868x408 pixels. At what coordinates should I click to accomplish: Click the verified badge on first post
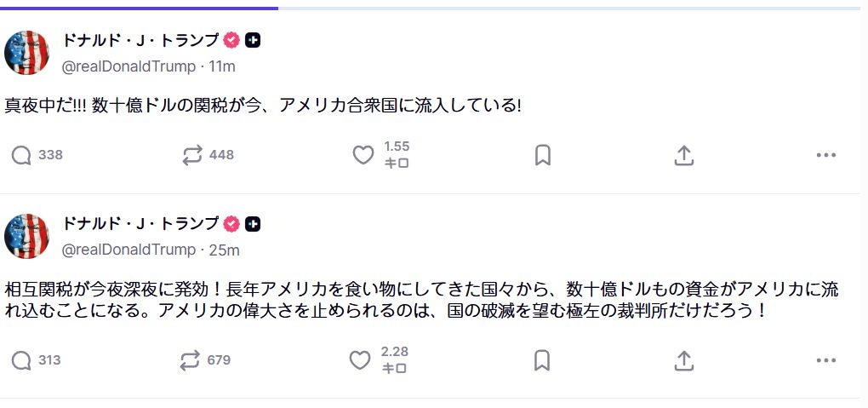tap(231, 40)
